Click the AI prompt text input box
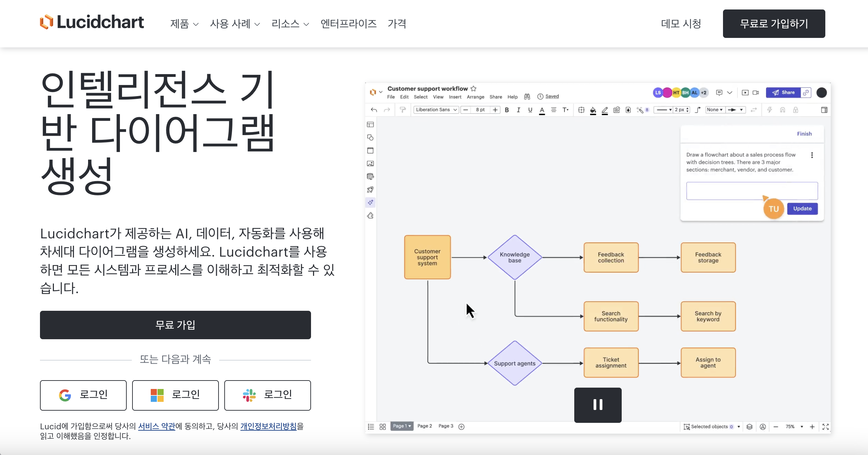Viewport: 868px width, 455px height. 752,191
